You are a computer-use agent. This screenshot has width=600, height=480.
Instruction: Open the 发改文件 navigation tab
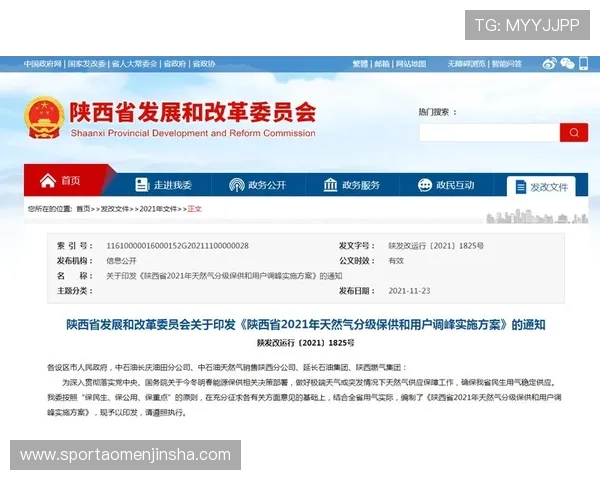(x=541, y=187)
